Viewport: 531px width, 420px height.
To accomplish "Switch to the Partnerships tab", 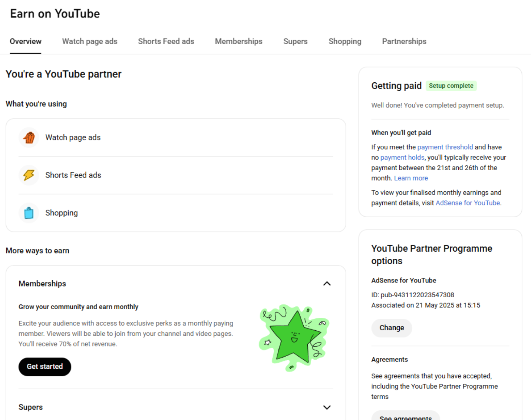I will point(404,42).
